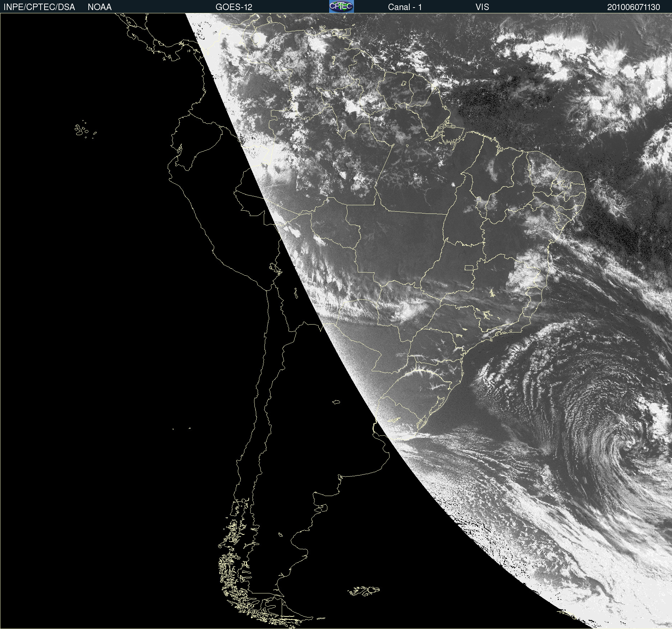Click the INPE/CPTEC/DSA header label
This screenshot has height=629, width=672.
tap(39, 7)
